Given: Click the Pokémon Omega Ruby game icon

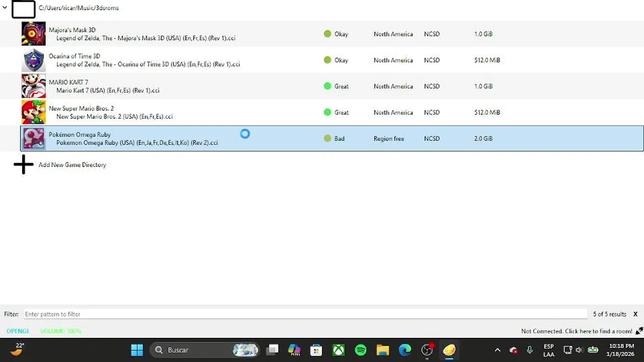Looking at the screenshot, I should point(34,139).
